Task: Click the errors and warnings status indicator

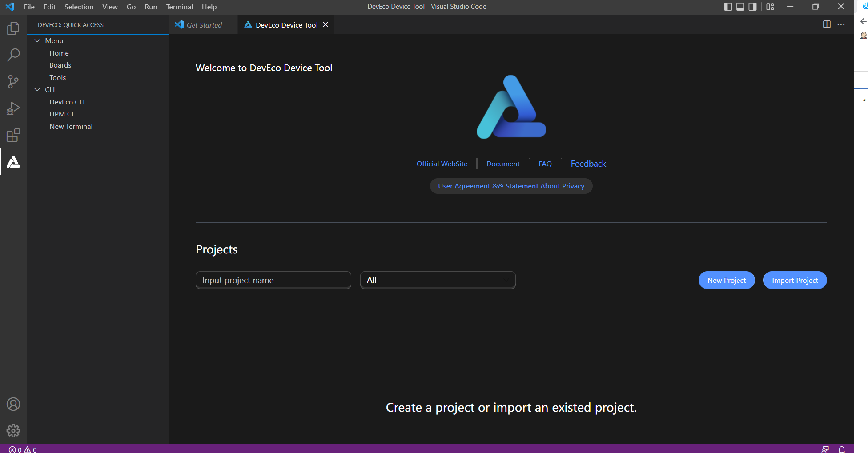Action: 23,449
